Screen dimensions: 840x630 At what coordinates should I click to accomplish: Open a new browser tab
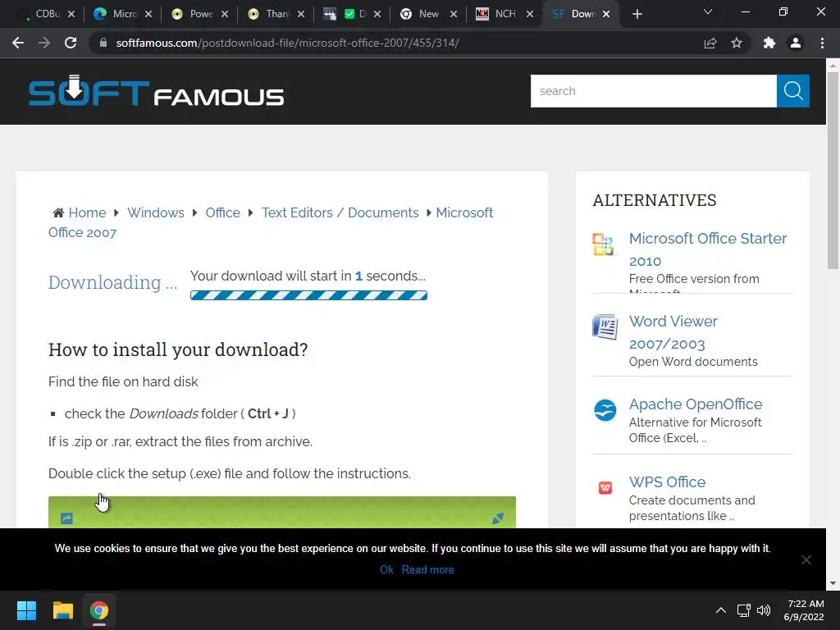coord(637,14)
